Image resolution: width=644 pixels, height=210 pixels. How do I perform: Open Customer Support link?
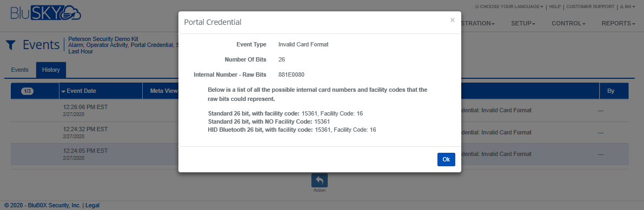(x=590, y=7)
